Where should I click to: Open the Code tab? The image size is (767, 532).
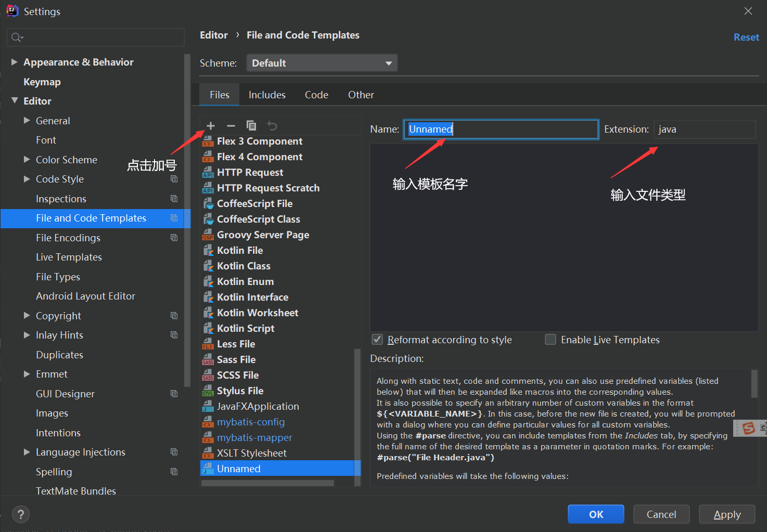(x=316, y=95)
